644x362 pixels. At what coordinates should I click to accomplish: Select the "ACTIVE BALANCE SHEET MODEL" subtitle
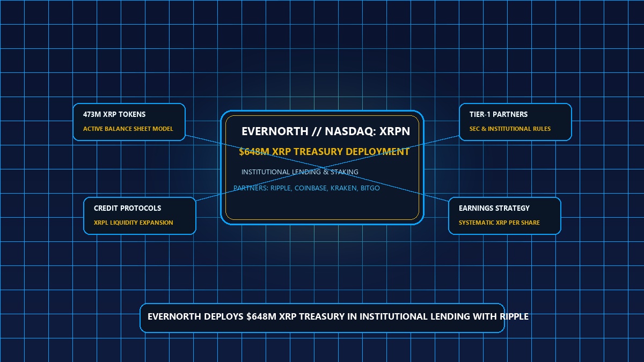coord(128,129)
